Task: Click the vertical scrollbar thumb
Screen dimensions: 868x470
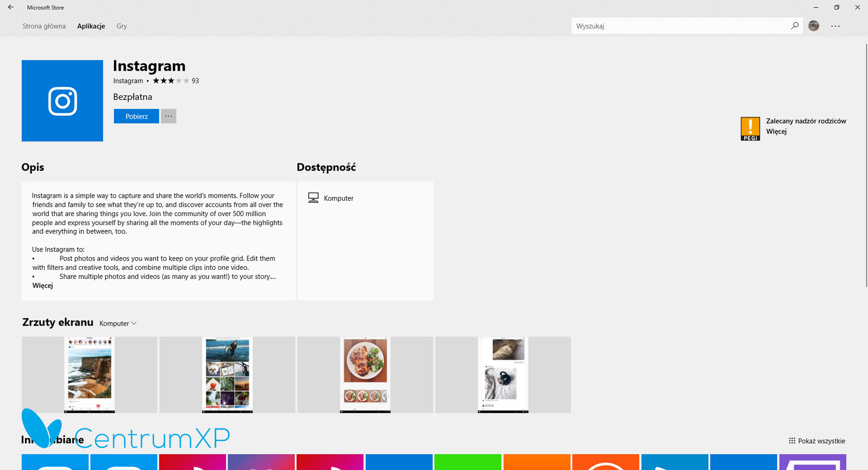Action: point(866,165)
